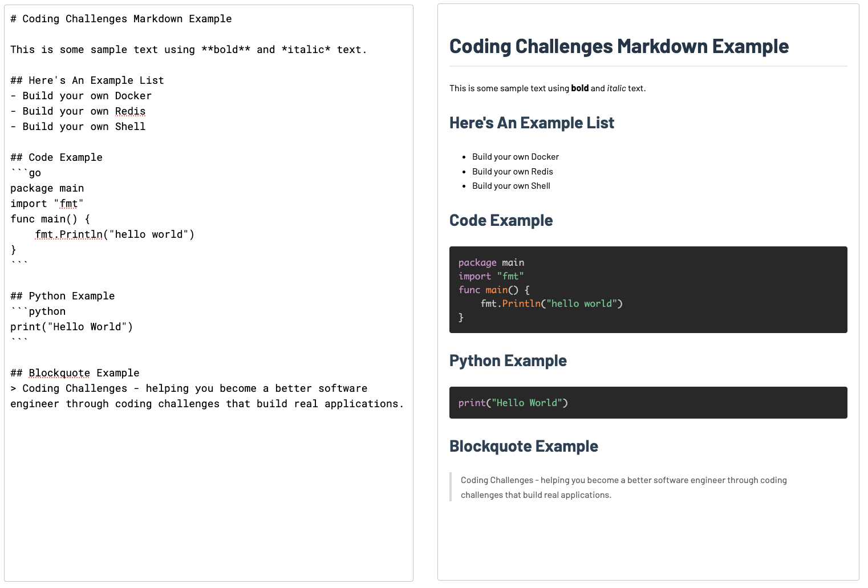This screenshot has height=588, width=868.
Task: Click preview bullet 'Build your own Shell'
Action: pyautogui.click(x=511, y=186)
